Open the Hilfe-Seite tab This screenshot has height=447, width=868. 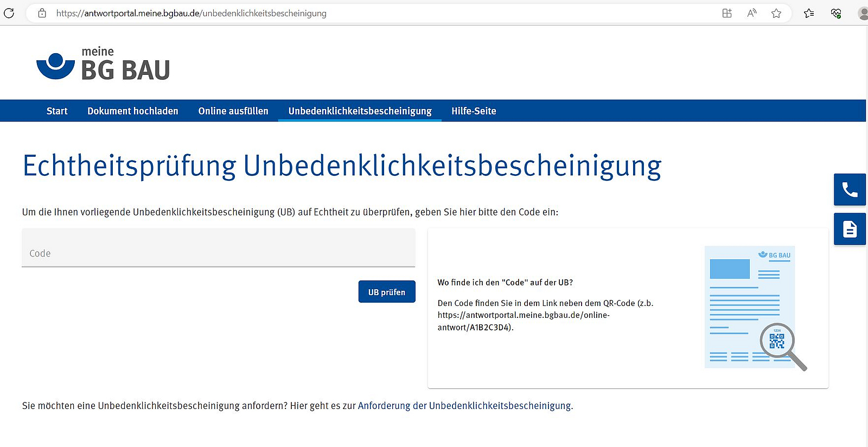coord(474,111)
